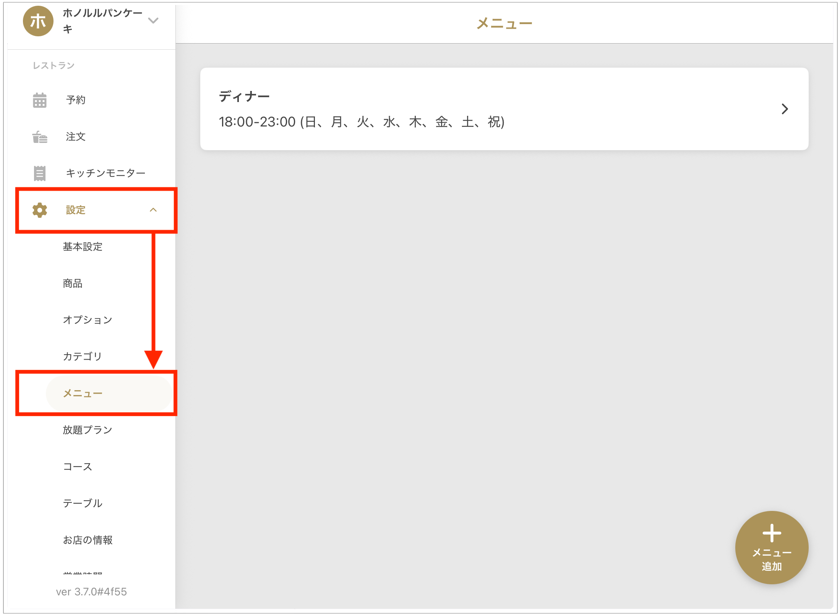Open ディナー menu via right chevron

(785, 109)
